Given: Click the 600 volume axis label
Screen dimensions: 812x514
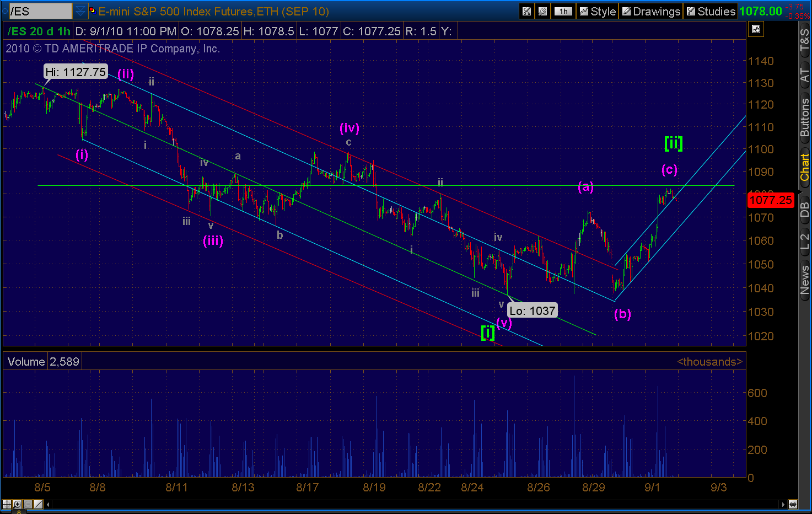Looking at the screenshot, I should tap(757, 393).
